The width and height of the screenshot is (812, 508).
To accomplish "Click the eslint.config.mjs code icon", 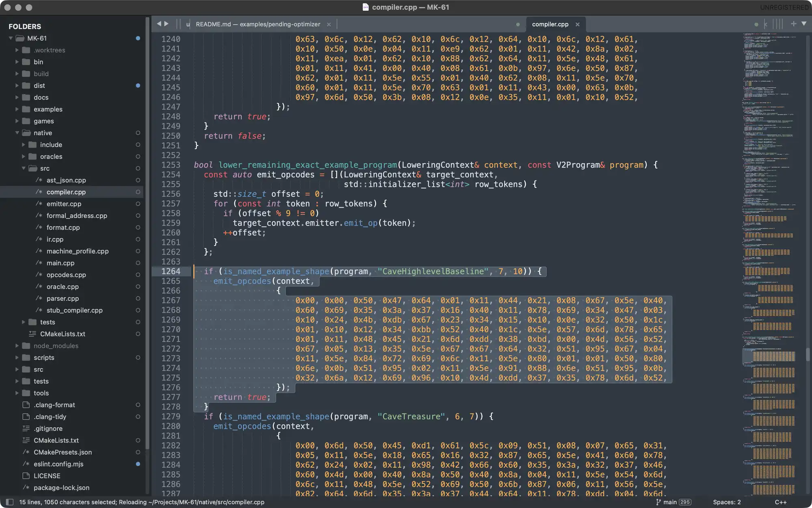I will pos(26,464).
